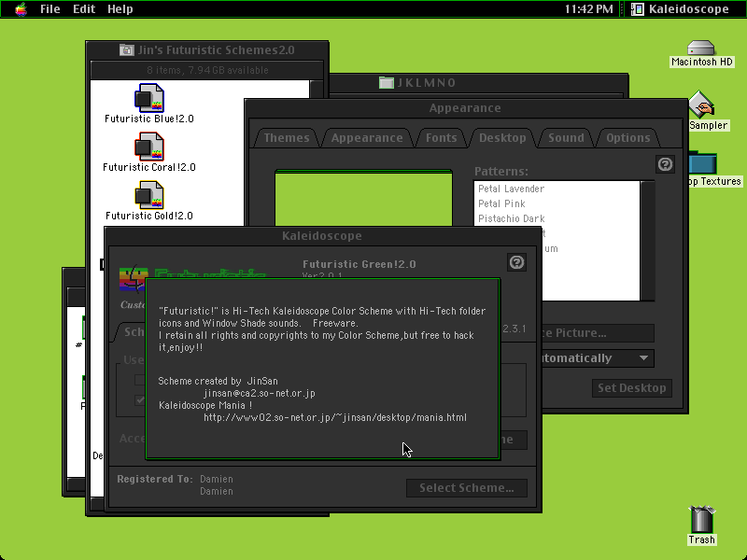Switch to the Sound tab
Image resolution: width=747 pixels, height=560 pixels.
click(x=566, y=138)
